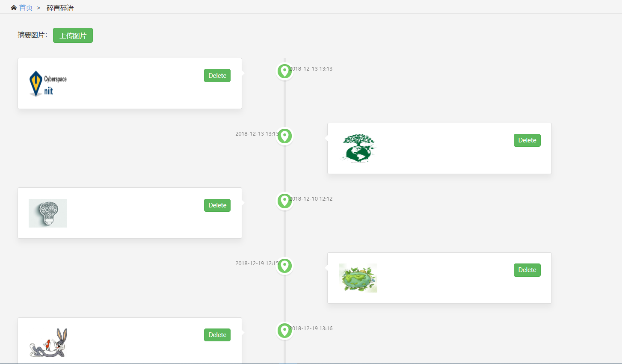622x364 pixels.
Task: Delete the lightbulb gears image entry
Action: point(217,205)
